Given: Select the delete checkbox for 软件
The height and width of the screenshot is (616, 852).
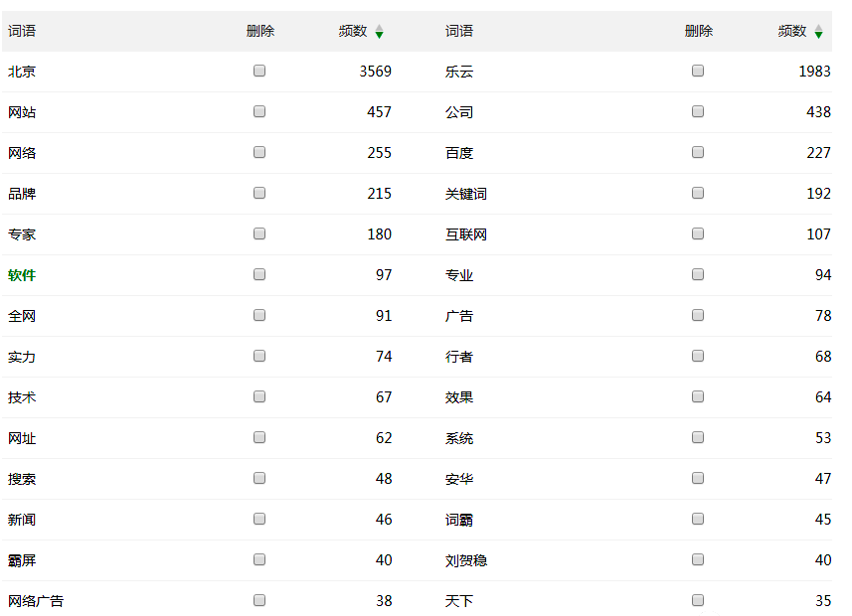Looking at the screenshot, I should point(259,274).
